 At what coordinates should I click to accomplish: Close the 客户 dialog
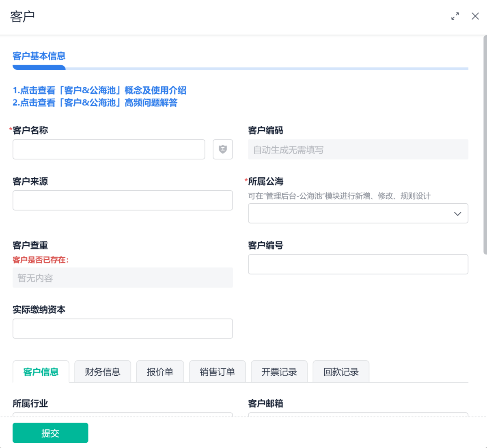(475, 16)
